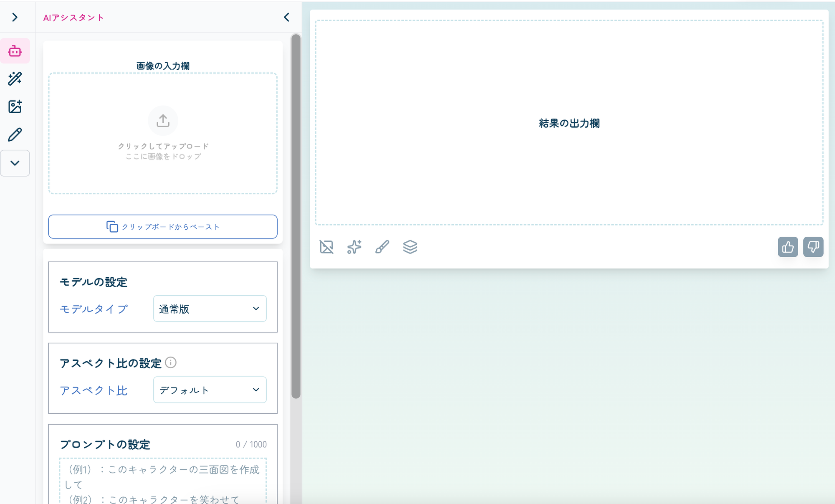Click into the prompt text input field

click(163, 480)
